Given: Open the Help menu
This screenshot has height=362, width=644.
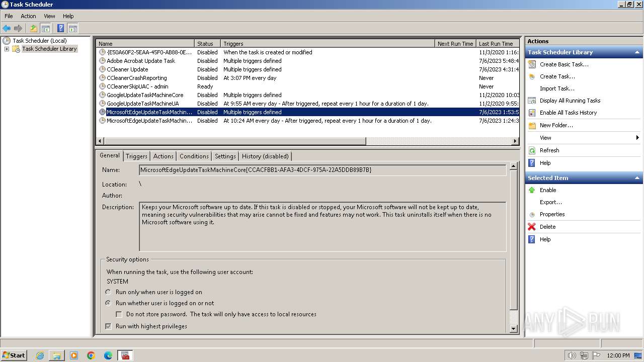Looking at the screenshot, I should tap(68, 16).
